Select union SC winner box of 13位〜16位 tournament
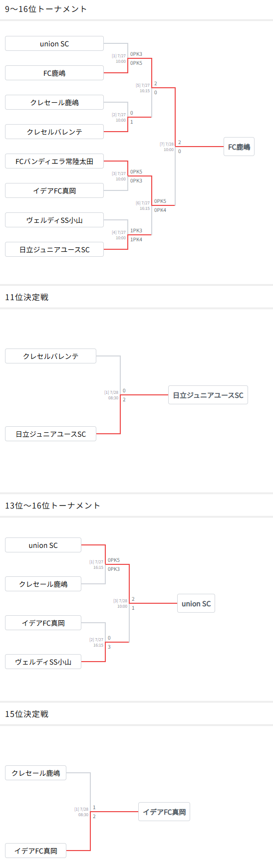The height and width of the screenshot is (868, 273). (196, 603)
